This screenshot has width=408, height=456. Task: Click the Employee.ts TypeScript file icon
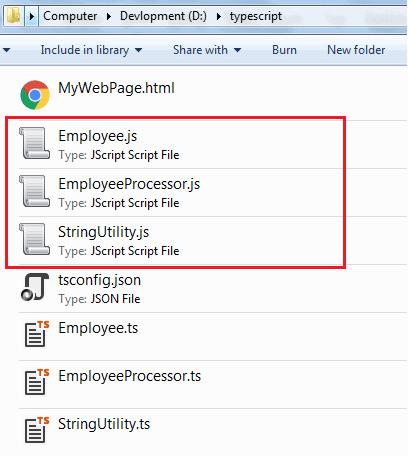click(x=37, y=334)
